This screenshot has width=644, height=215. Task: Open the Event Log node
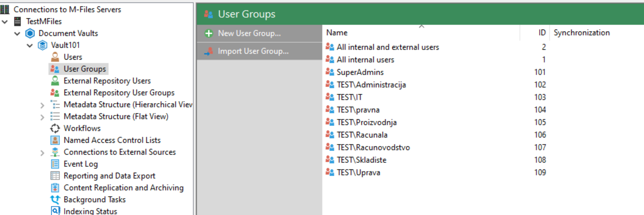click(x=81, y=164)
